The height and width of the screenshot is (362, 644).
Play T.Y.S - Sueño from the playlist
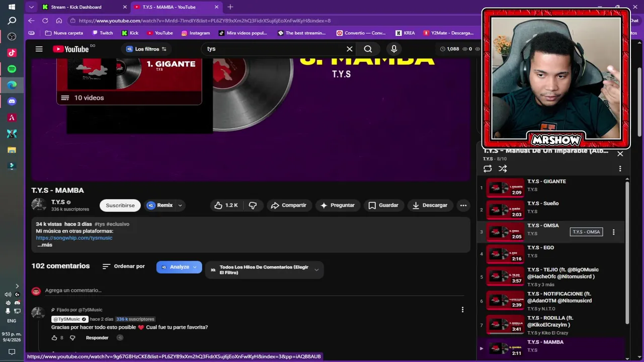(551, 210)
